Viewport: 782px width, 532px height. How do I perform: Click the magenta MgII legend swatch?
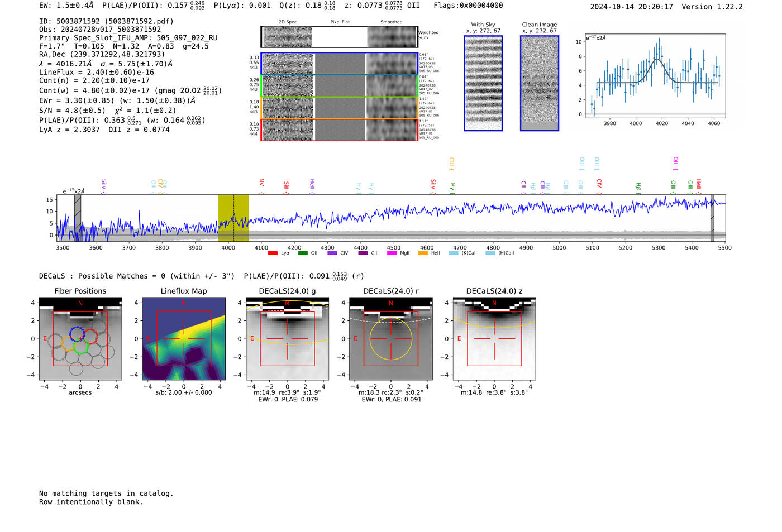(x=392, y=253)
